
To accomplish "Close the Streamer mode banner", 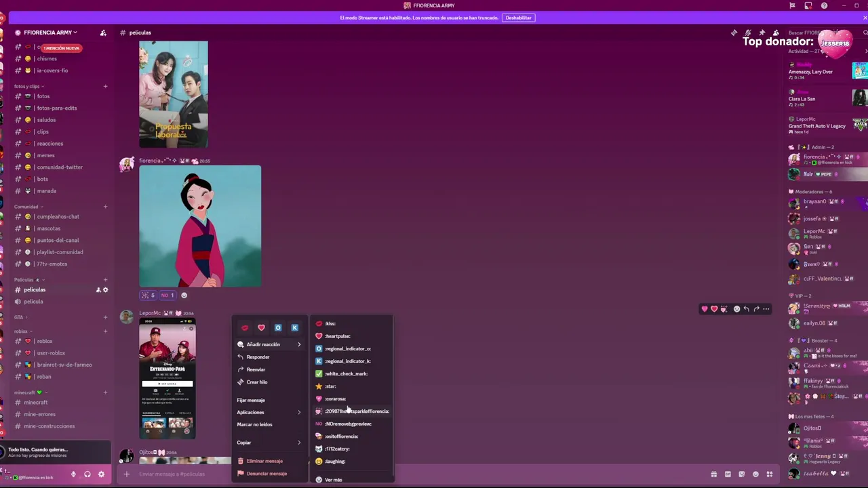I will click(x=865, y=18).
